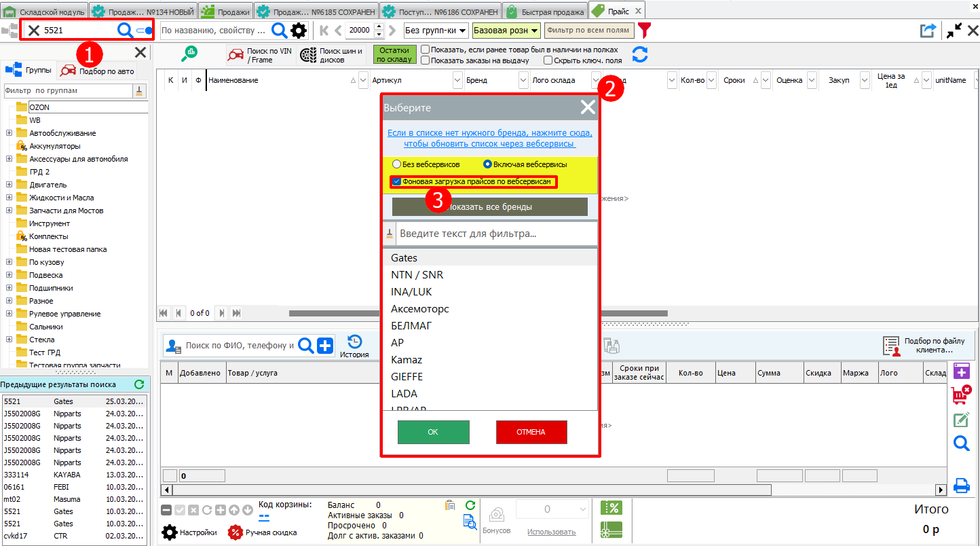Switch to 'Подбор по авто' tab
Viewport: 980px width, 546px height.
point(98,71)
